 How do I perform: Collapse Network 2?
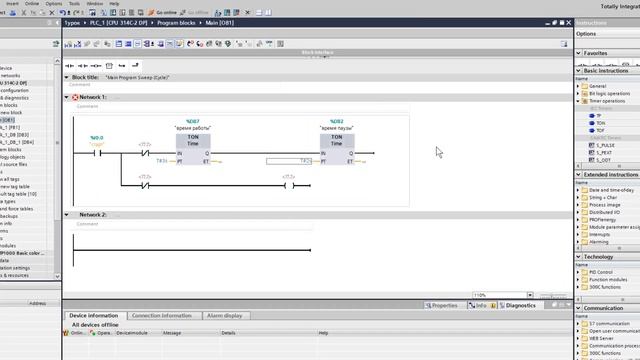click(67, 215)
